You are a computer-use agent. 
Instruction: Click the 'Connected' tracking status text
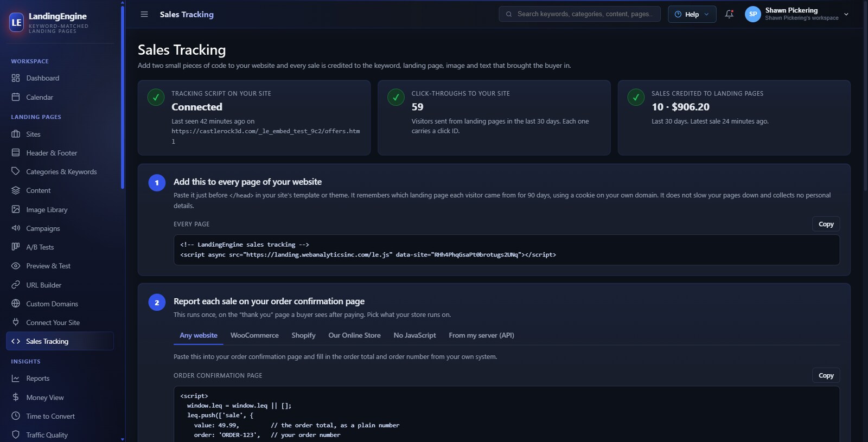[197, 107]
